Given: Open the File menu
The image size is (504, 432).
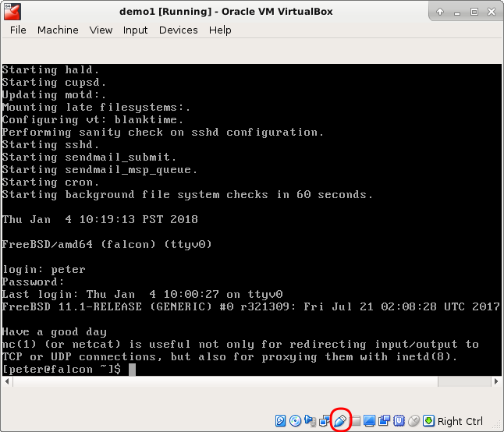Looking at the screenshot, I should click(x=18, y=30).
